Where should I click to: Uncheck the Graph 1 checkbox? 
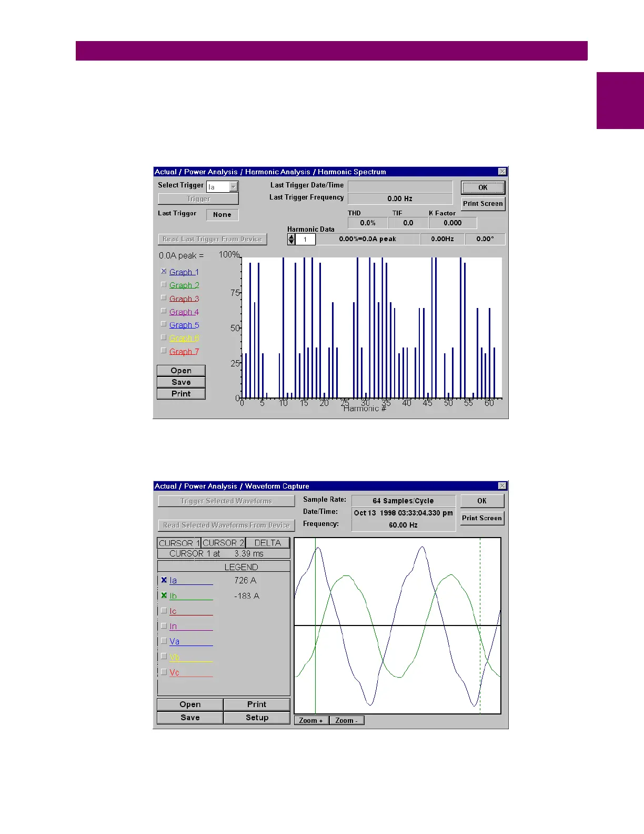(164, 272)
